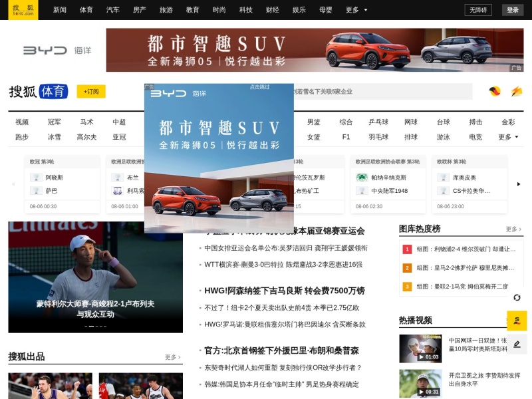Click the 无障碍 accessibility button
The width and height of the screenshot is (532, 399).
(x=478, y=10)
